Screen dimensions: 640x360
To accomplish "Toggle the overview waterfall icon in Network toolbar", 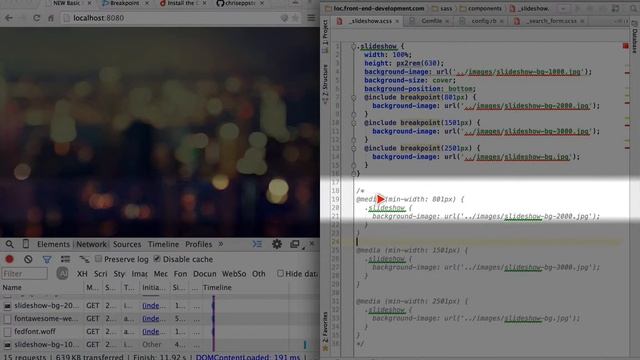I will pyautogui.click(x=84, y=259).
